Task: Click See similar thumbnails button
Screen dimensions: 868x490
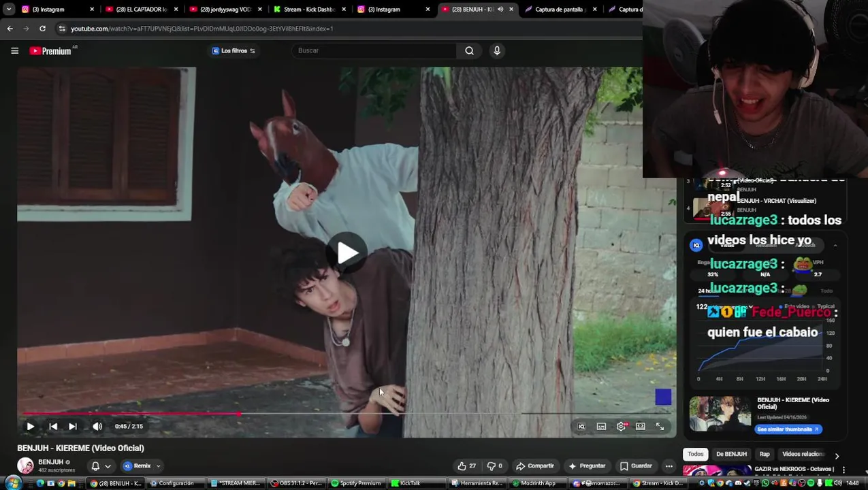Action: point(788,429)
